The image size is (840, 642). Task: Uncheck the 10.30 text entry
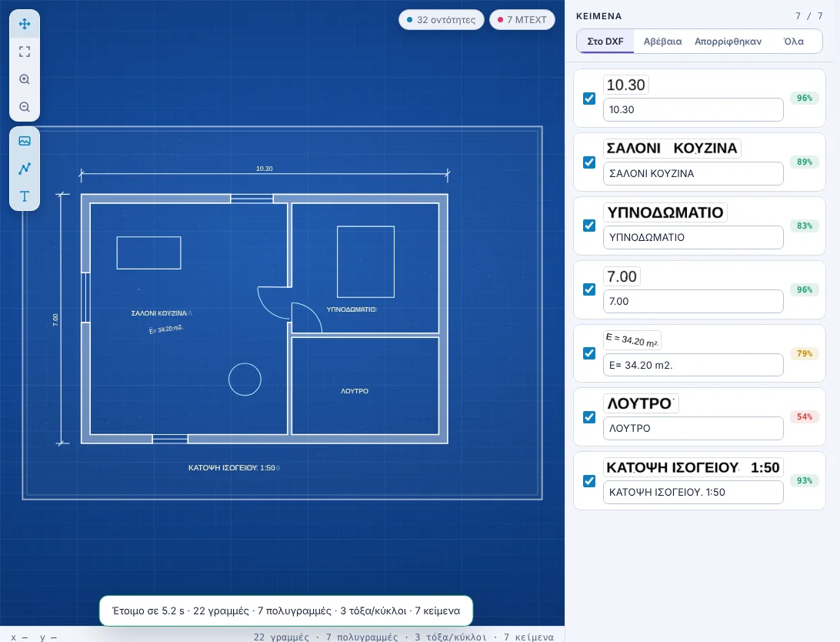589,99
